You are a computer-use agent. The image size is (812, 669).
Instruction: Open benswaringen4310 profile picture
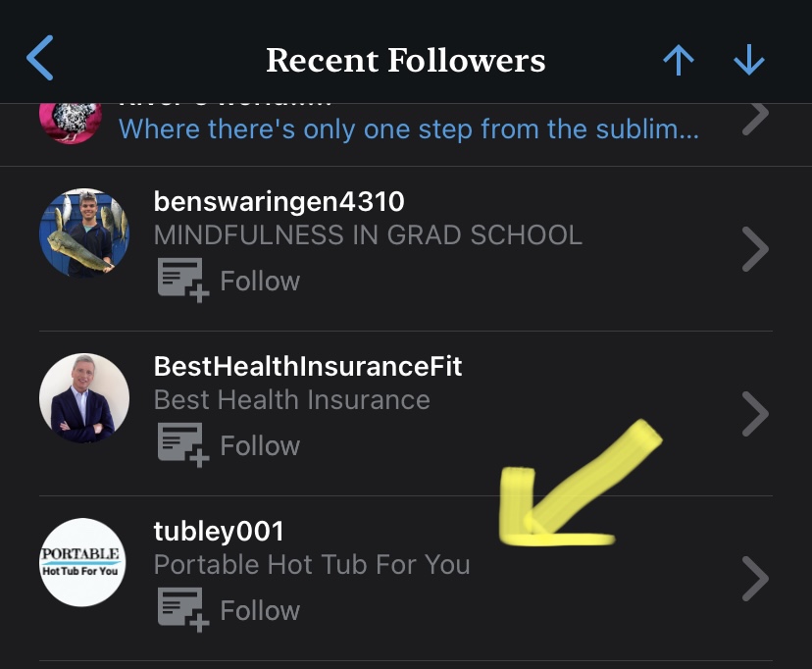(84, 233)
